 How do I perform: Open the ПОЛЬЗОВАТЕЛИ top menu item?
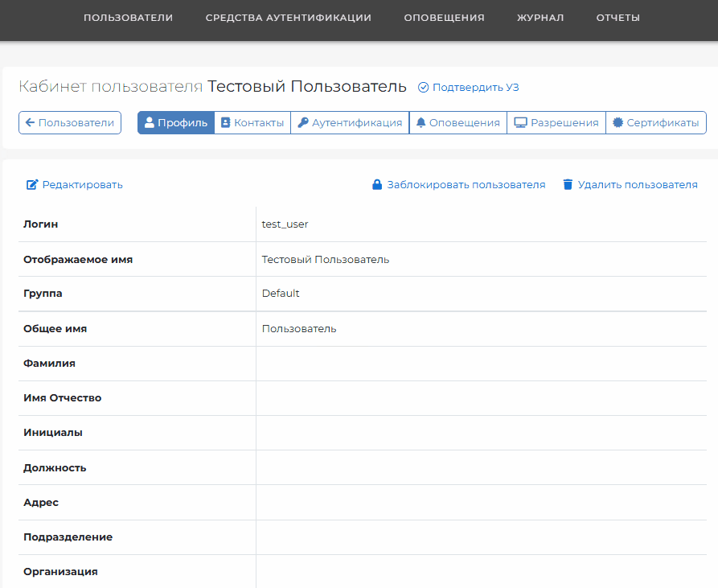pos(128,18)
